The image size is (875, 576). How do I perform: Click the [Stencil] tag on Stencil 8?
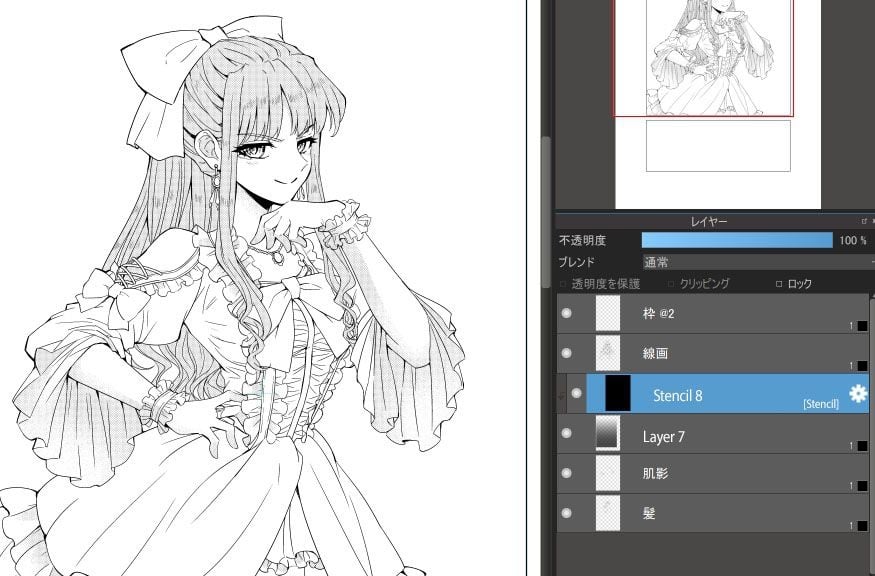pos(820,404)
